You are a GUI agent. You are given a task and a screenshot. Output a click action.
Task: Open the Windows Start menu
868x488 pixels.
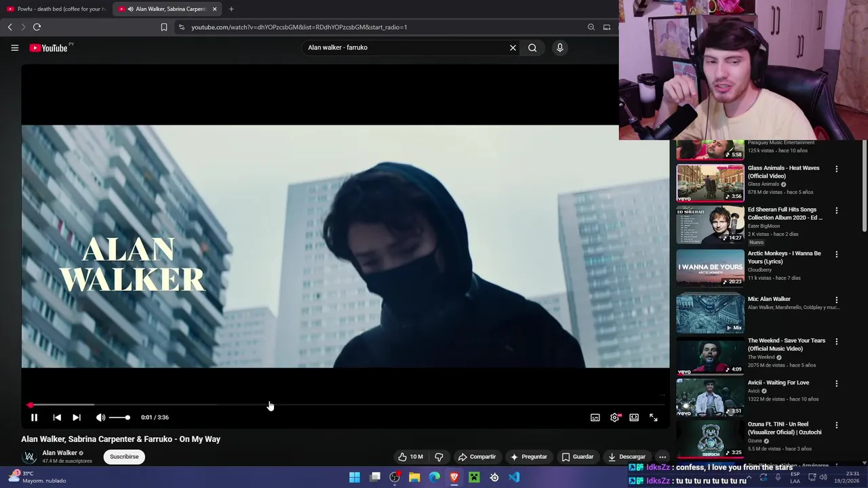[x=355, y=478]
